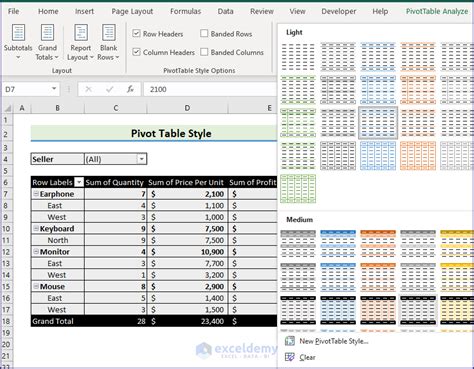
Task: Select the orange Light style in the first row
Action: (418, 57)
